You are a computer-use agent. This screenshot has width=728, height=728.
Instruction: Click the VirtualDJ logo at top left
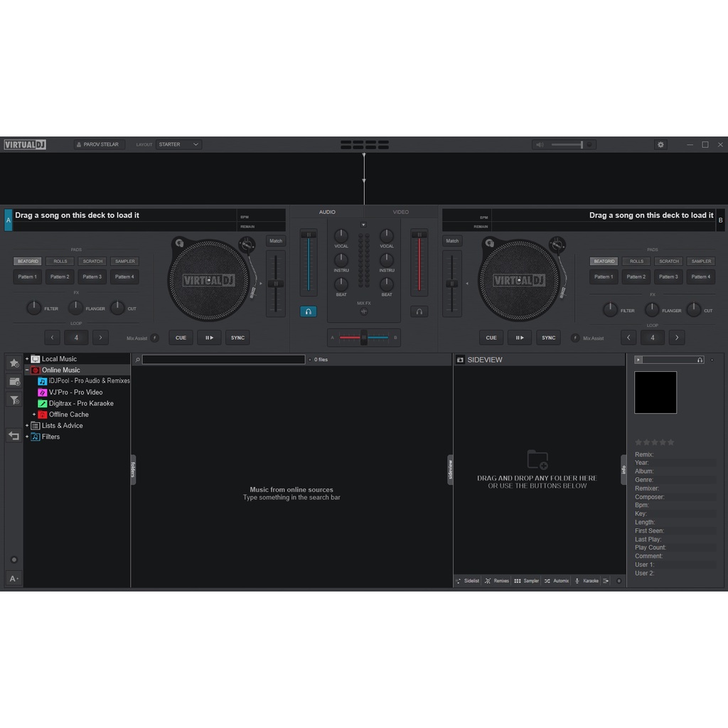(23, 144)
